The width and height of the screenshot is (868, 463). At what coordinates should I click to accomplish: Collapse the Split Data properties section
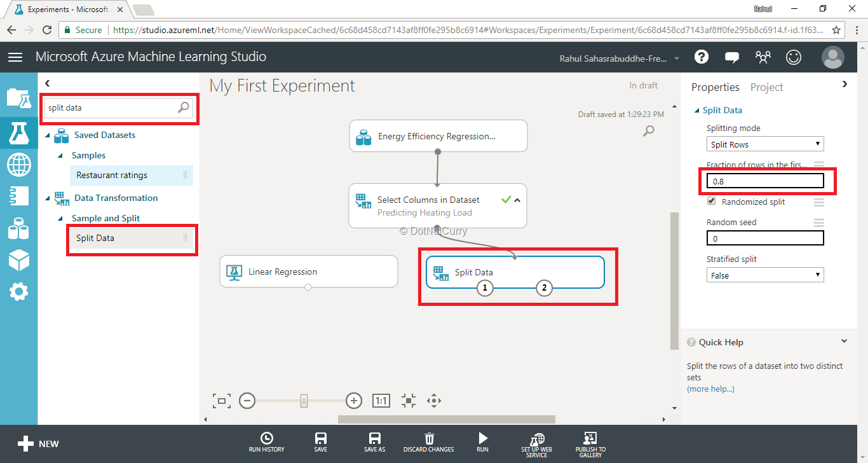point(697,110)
